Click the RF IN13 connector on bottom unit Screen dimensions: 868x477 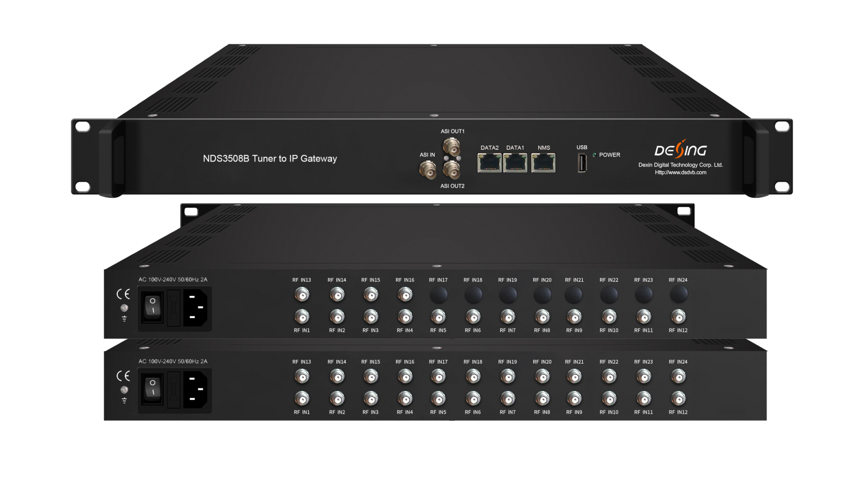(302, 376)
